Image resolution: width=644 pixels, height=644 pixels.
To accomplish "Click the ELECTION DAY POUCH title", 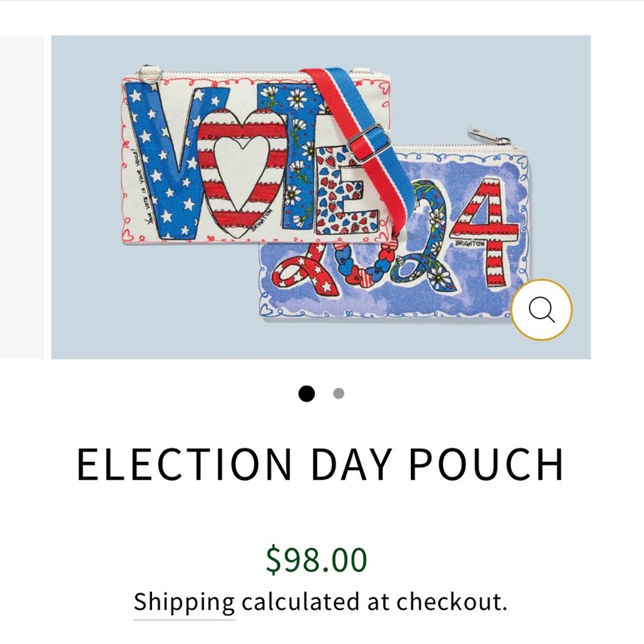I will pos(321,464).
